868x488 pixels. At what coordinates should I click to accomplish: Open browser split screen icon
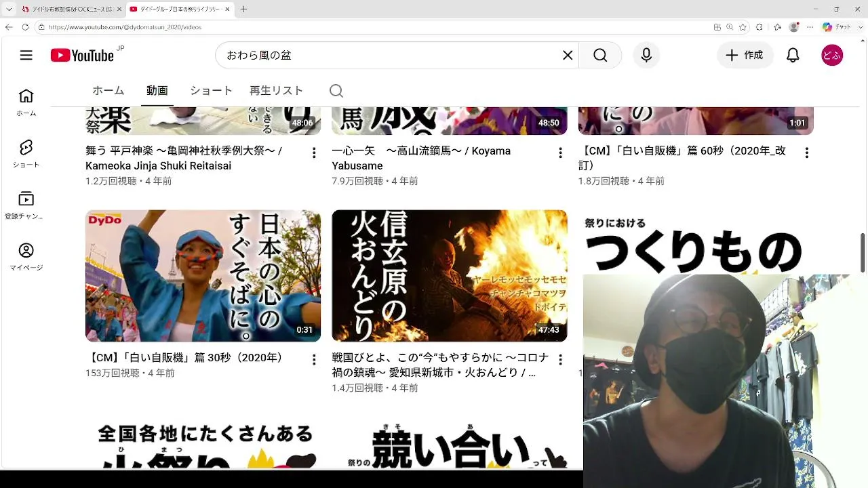click(717, 27)
